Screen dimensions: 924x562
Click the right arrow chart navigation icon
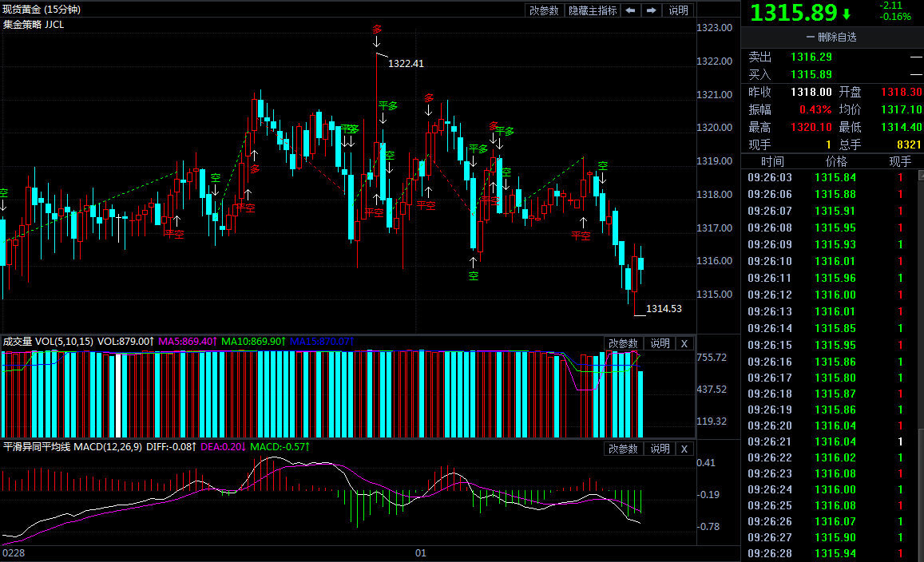(651, 10)
